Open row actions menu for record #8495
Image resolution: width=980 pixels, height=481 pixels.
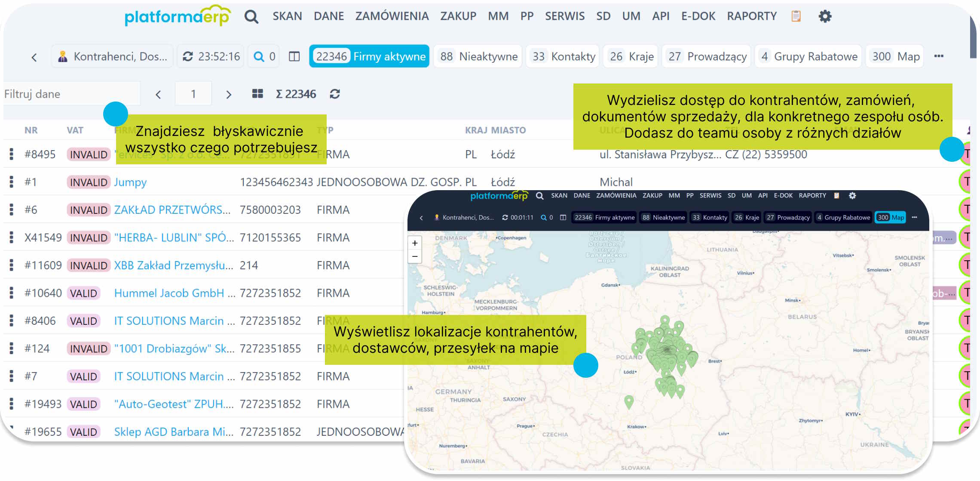click(11, 154)
